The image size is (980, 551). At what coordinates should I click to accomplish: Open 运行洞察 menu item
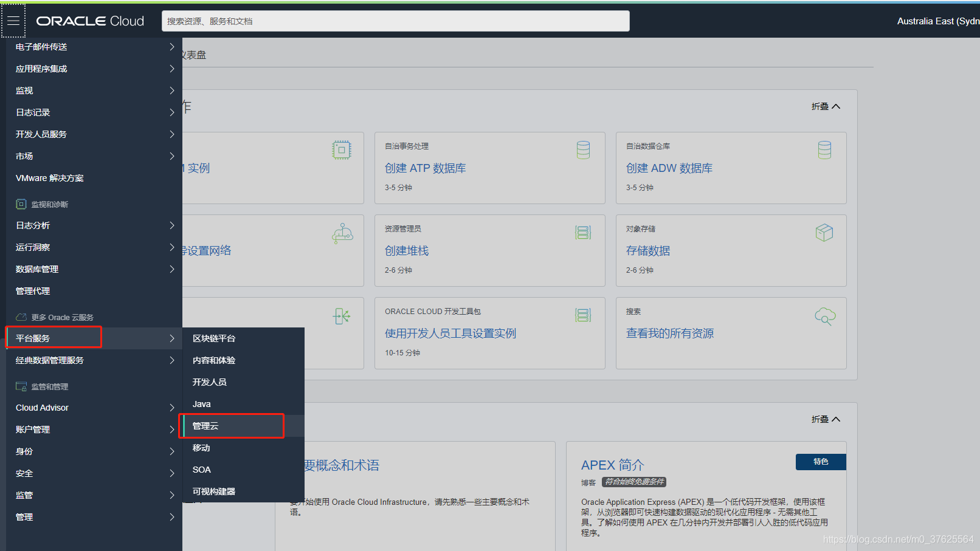(94, 247)
